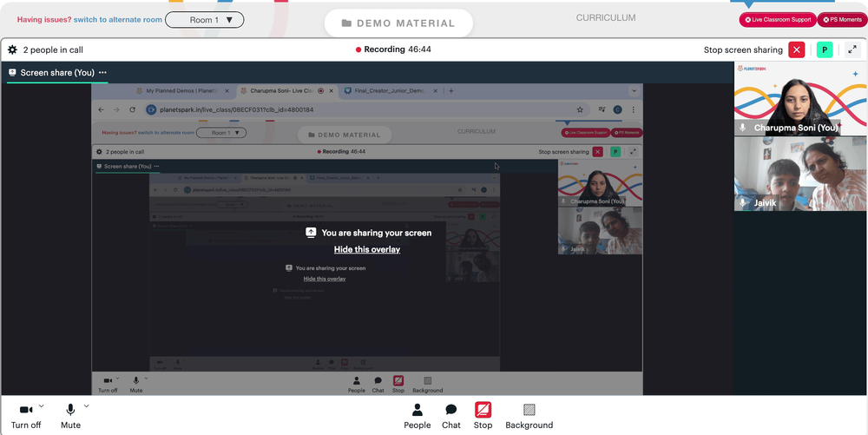Click Screen share (You) tab inside shared view
This screenshot has width=868, height=435.
click(x=128, y=166)
